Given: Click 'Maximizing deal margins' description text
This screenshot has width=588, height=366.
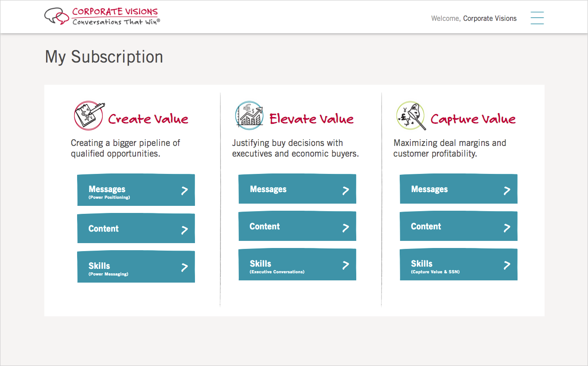Looking at the screenshot, I should pos(449,148).
